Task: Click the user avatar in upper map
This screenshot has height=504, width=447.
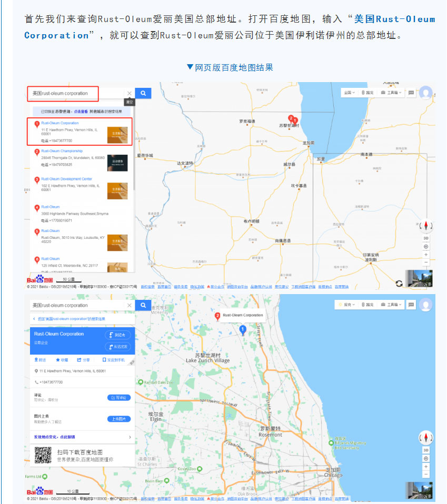Action: [x=426, y=93]
